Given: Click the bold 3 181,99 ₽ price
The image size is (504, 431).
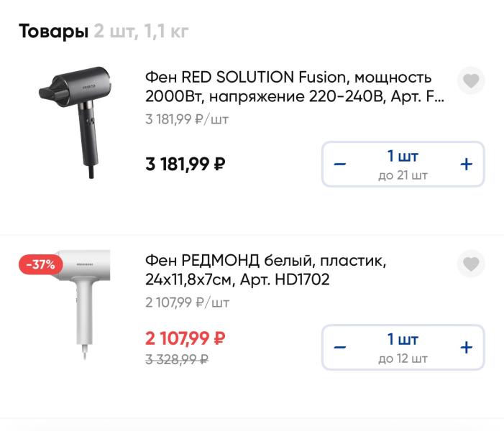Looking at the screenshot, I should [185, 164].
